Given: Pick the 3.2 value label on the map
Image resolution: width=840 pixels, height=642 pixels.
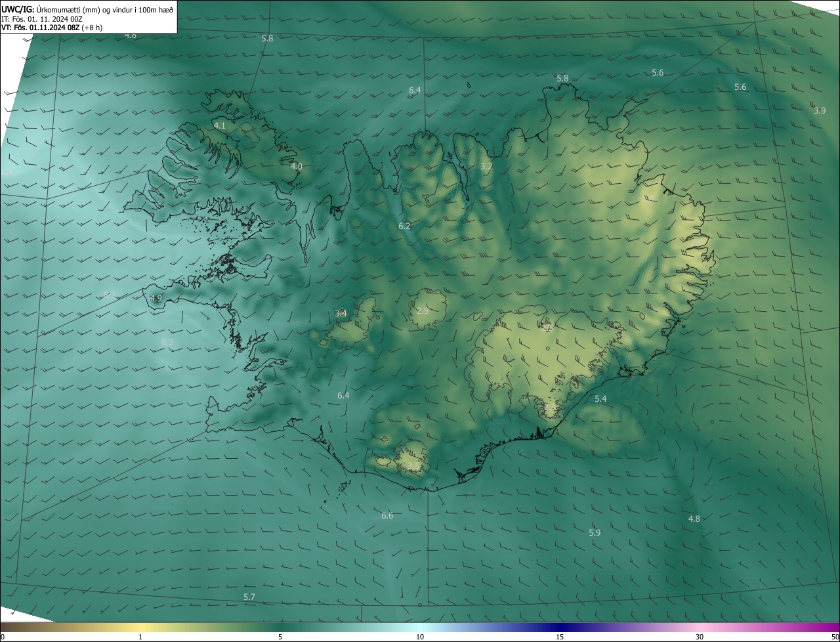Looking at the screenshot, I should tap(486, 167).
